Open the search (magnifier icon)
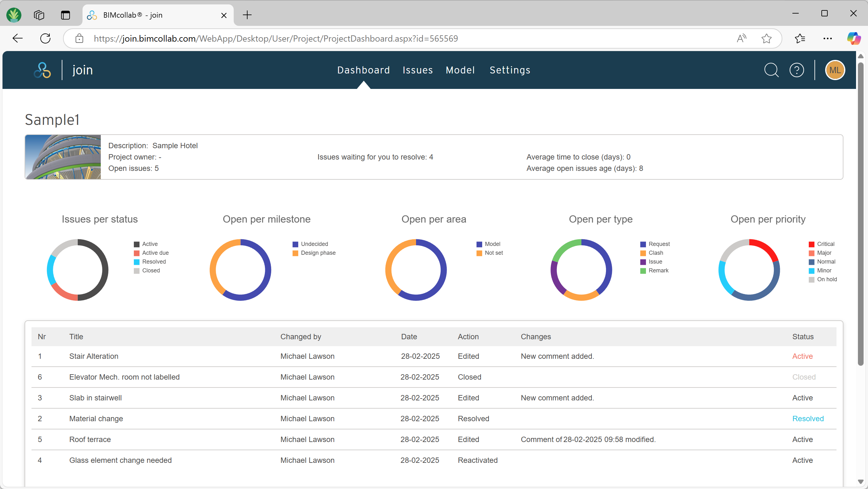The image size is (868, 489). (x=772, y=70)
